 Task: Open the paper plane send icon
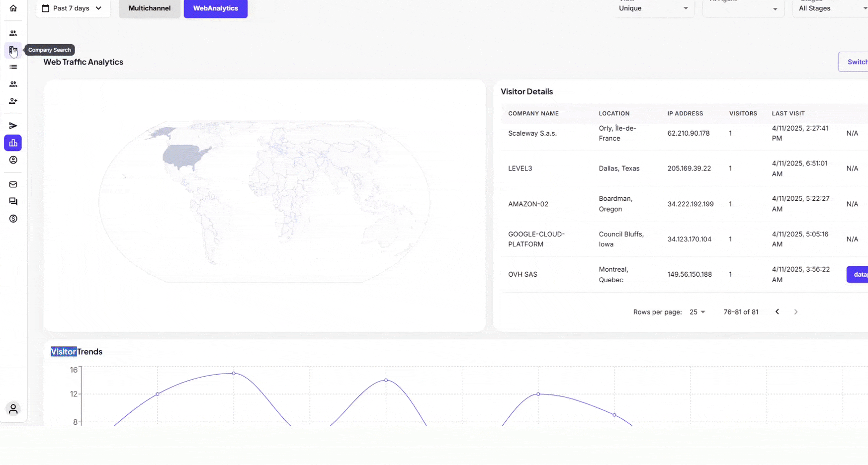coord(13,126)
